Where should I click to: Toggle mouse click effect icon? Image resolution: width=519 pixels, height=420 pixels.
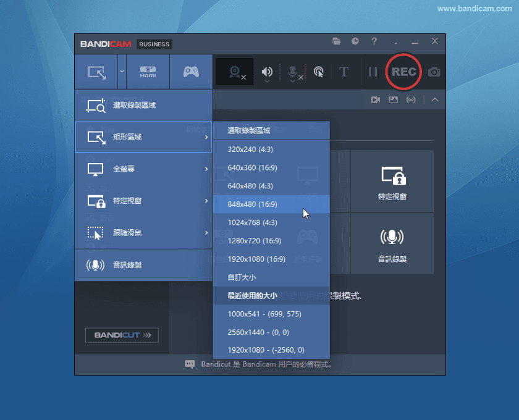point(318,72)
